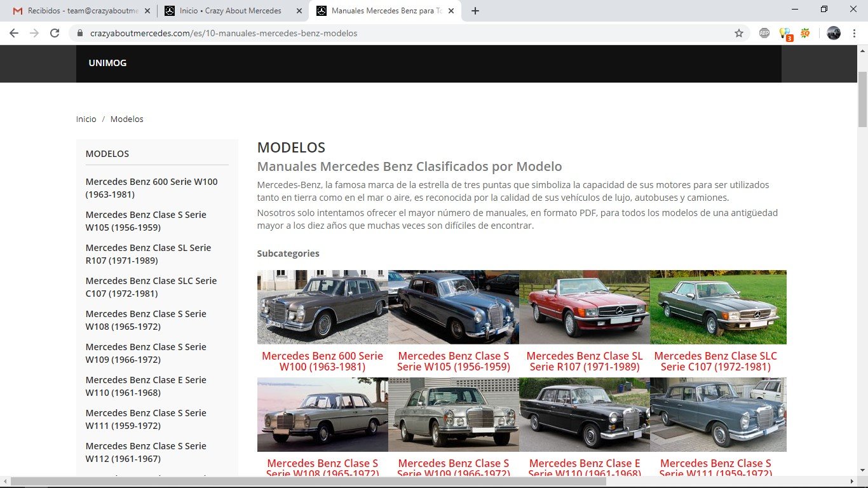
Task: Open the AdBlock Plus extension
Action: pos(764,33)
